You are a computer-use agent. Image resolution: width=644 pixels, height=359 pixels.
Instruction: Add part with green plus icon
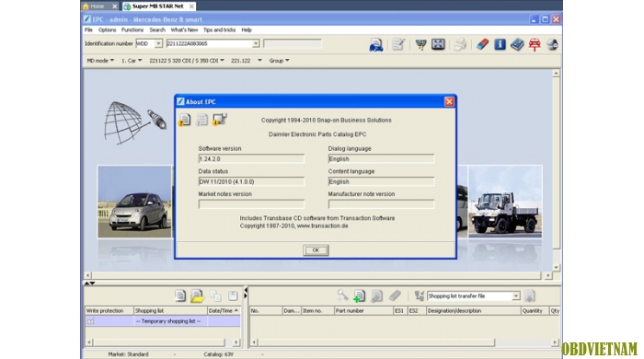click(x=360, y=295)
